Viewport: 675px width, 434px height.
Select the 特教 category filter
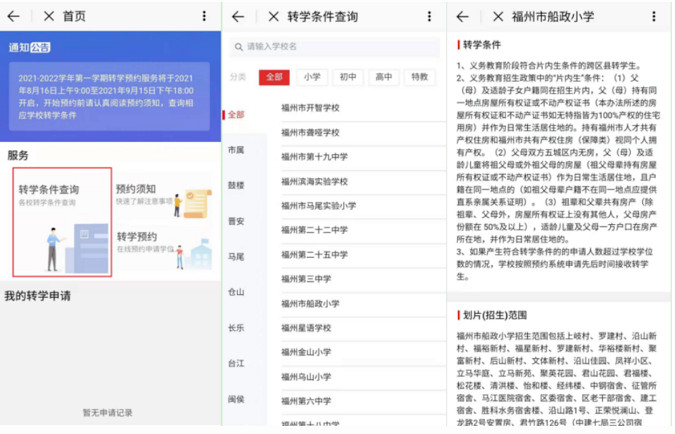tap(420, 77)
